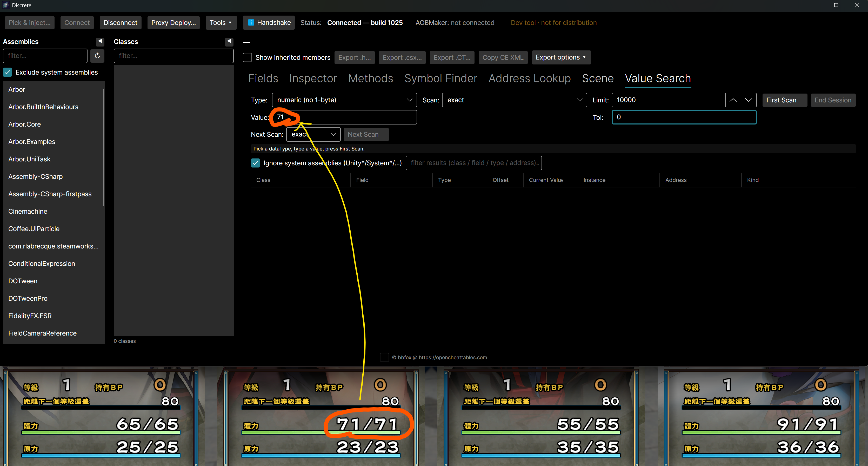Screen dimensions: 868x466
Task: Click the Value input field
Action: point(344,117)
